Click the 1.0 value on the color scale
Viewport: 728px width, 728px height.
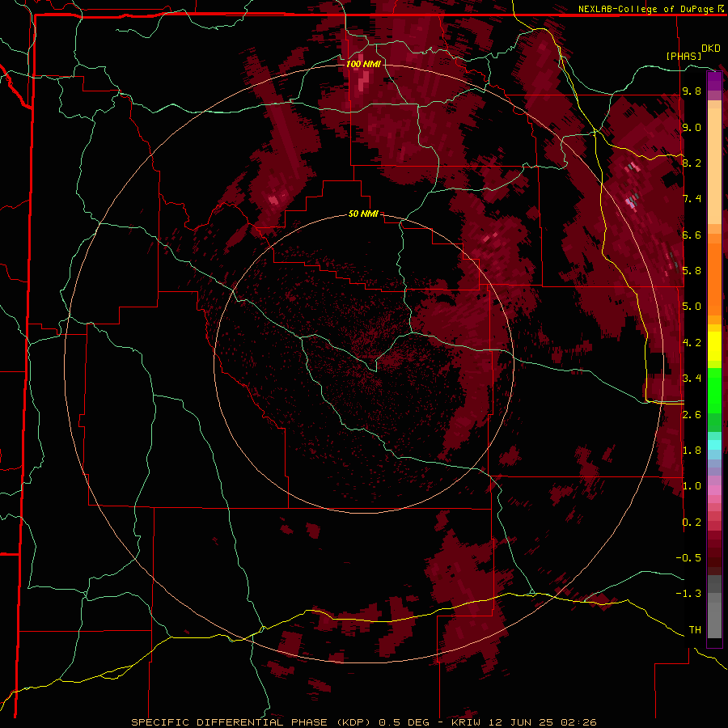(692, 486)
